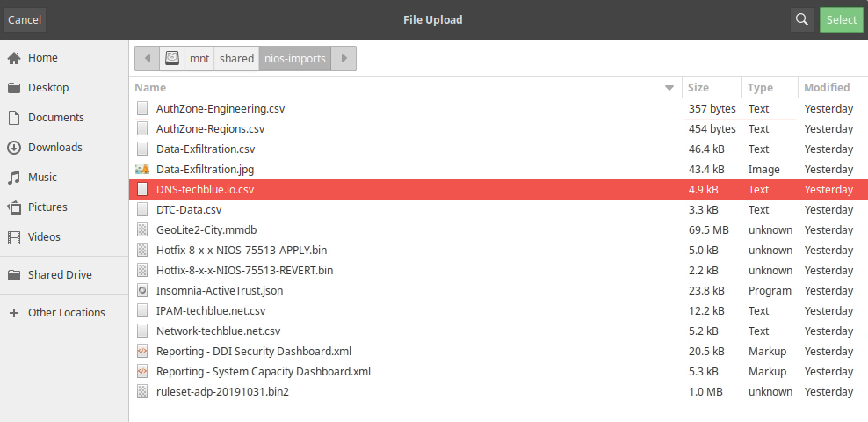Open the root disk drive icon in path bar

pyautogui.click(x=172, y=58)
